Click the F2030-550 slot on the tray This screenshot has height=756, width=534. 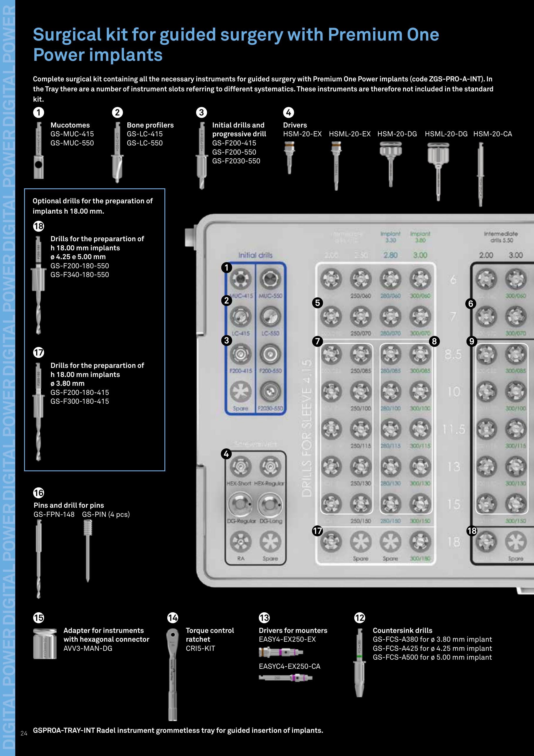coord(270,391)
